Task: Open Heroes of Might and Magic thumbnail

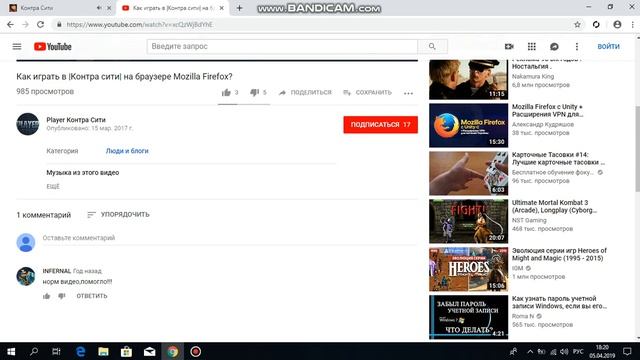Action: click(x=469, y=269)
